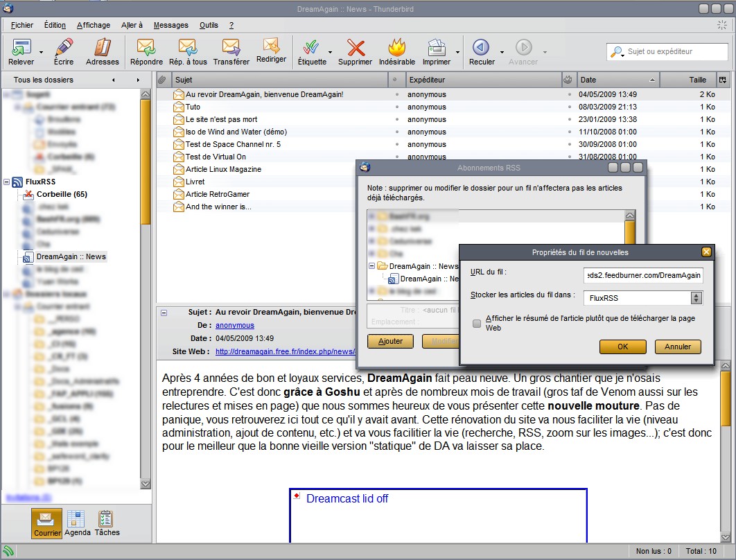Image resolution: width=736 pixels, height=560 pixels.
Task: Open the Agenda calendar view
Action: (78, 523)
